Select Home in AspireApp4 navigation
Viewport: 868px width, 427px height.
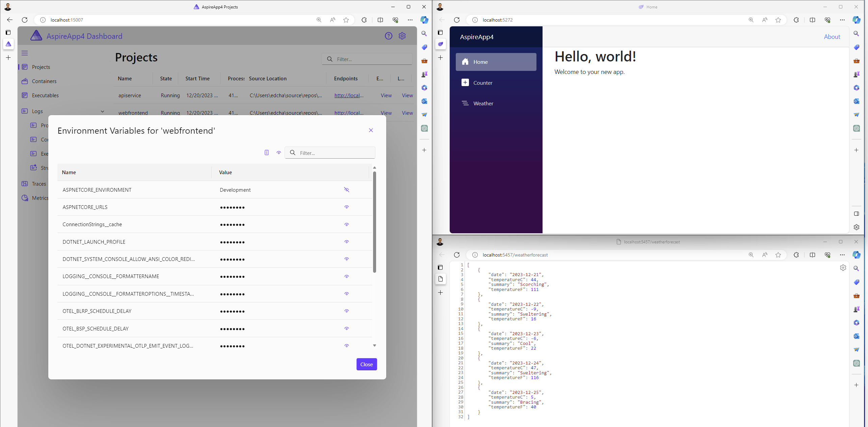coord(496,62)
